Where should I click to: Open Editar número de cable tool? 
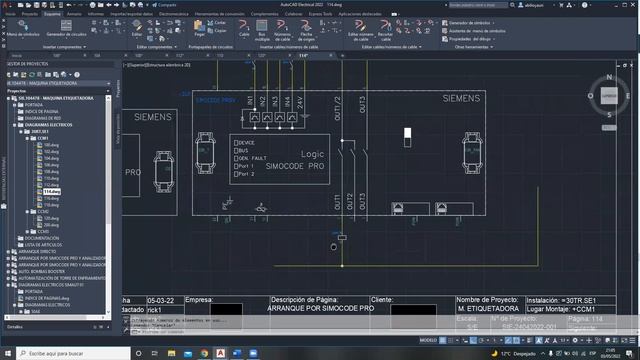coord(360,30)
